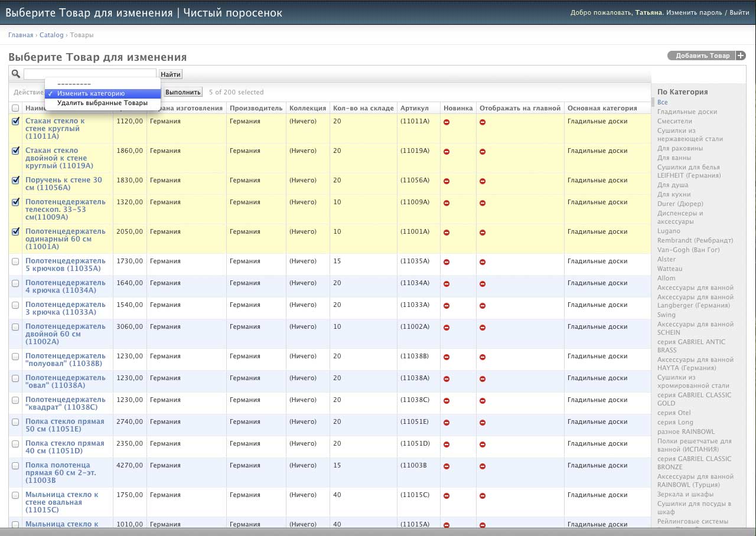Open product Полка стекло прямая 40 см
This screenshot has width=756, height=536.
tap(65, 447)
